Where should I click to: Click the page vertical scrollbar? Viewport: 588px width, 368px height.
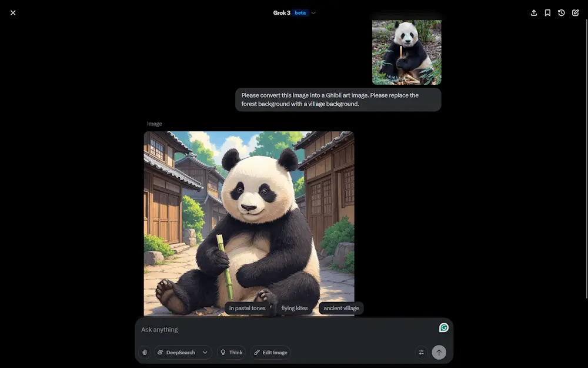pyautogui.click(x=586, y=158)
